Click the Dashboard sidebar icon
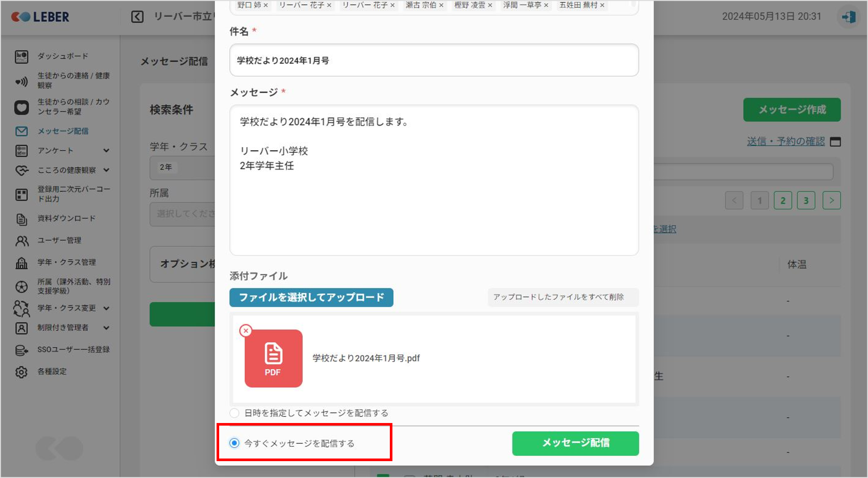The height and width of the screenshot is (478, 868). (x=21, y=56)
